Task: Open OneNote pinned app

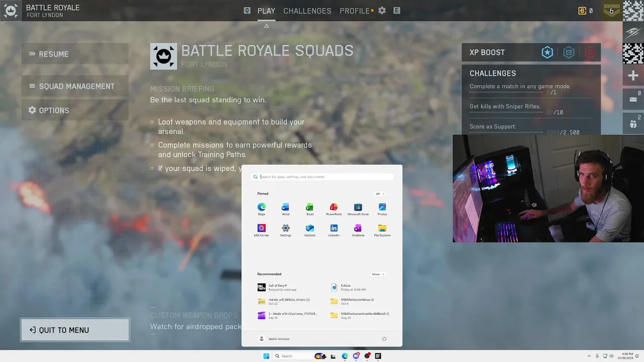Action: (x=358, y=230)
